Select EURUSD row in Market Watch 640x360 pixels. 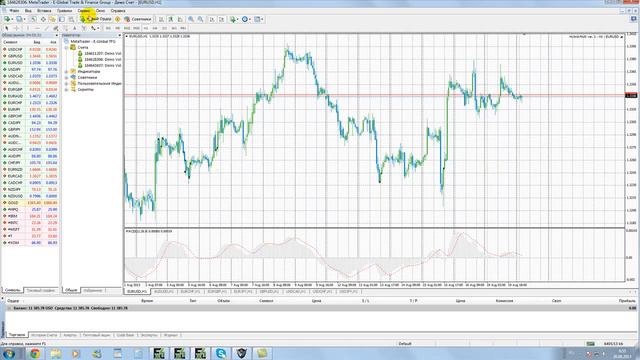[x=30, y=63]
